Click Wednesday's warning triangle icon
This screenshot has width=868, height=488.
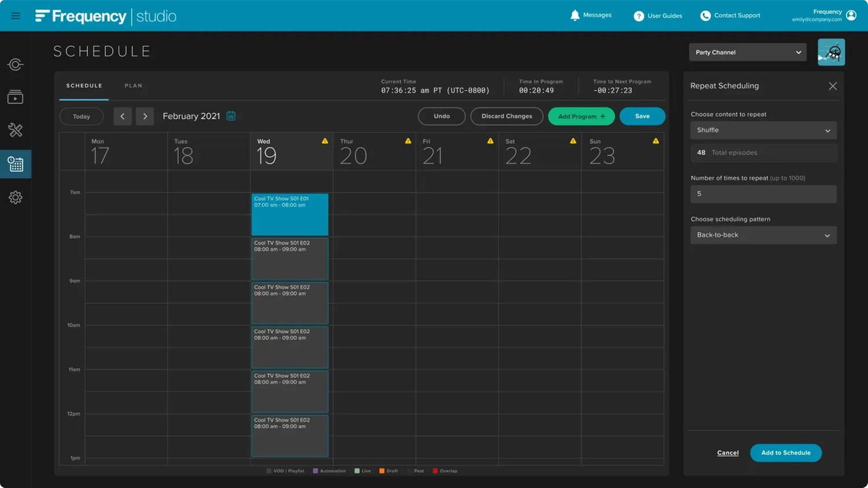pyautogui.click(x=325, y=141)
